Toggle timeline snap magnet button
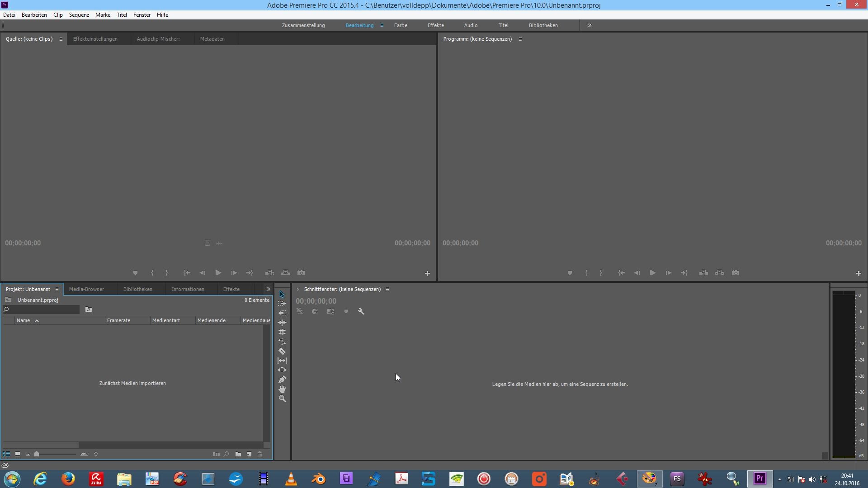The height and width of the screenshot is (488, 868). (315, 311)
